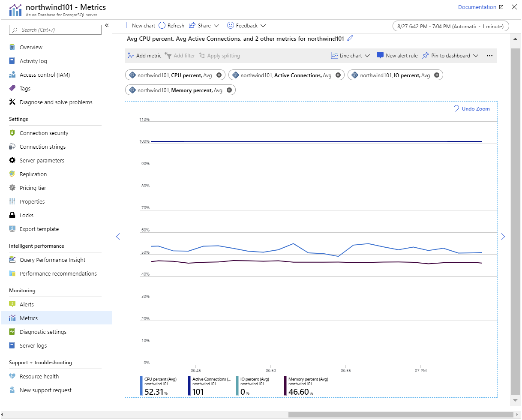Remove the IO percent metric pill
522x420 pixels.
(x=437, y=75)
